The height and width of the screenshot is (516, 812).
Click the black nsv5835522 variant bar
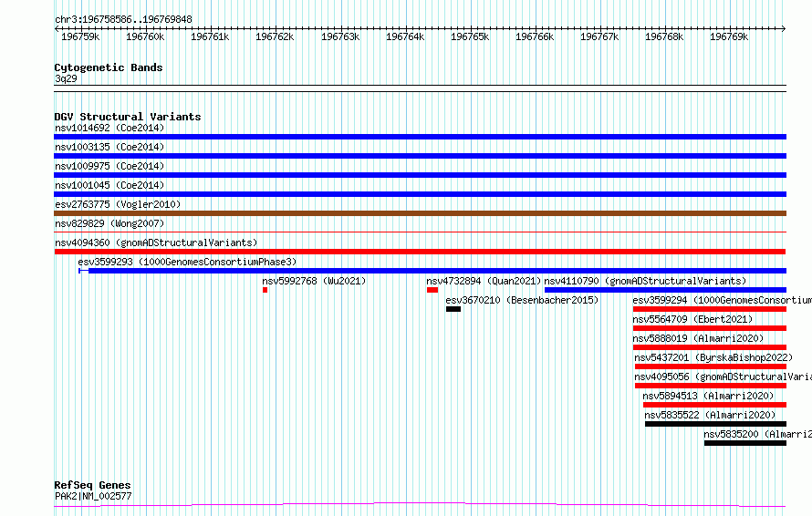[715, 424]
